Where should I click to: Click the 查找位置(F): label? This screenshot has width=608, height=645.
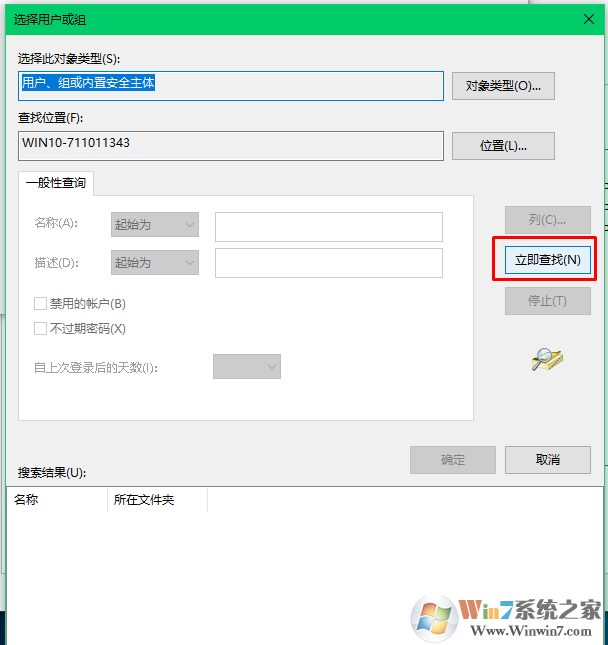pos(50,118)
